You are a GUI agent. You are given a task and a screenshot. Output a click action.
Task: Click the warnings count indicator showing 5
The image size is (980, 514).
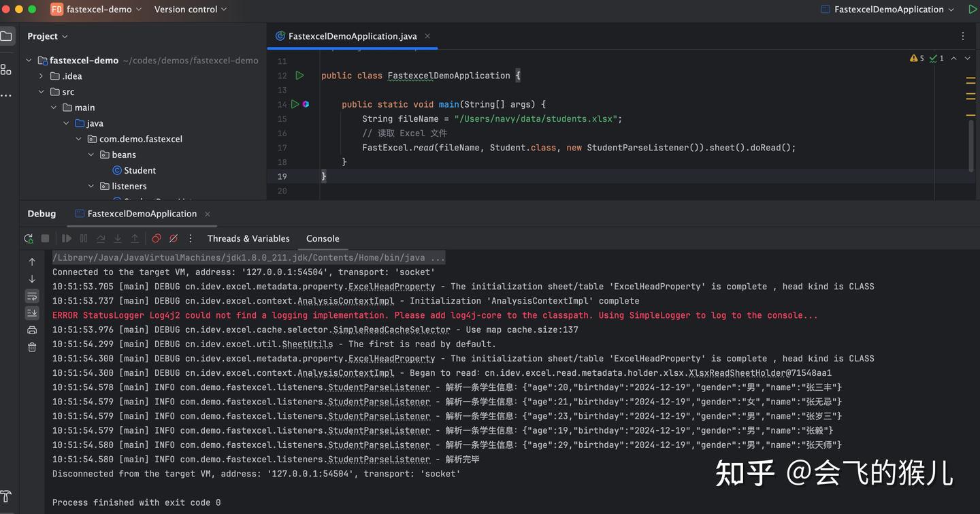pyautogui.click(x=917, y=59)
